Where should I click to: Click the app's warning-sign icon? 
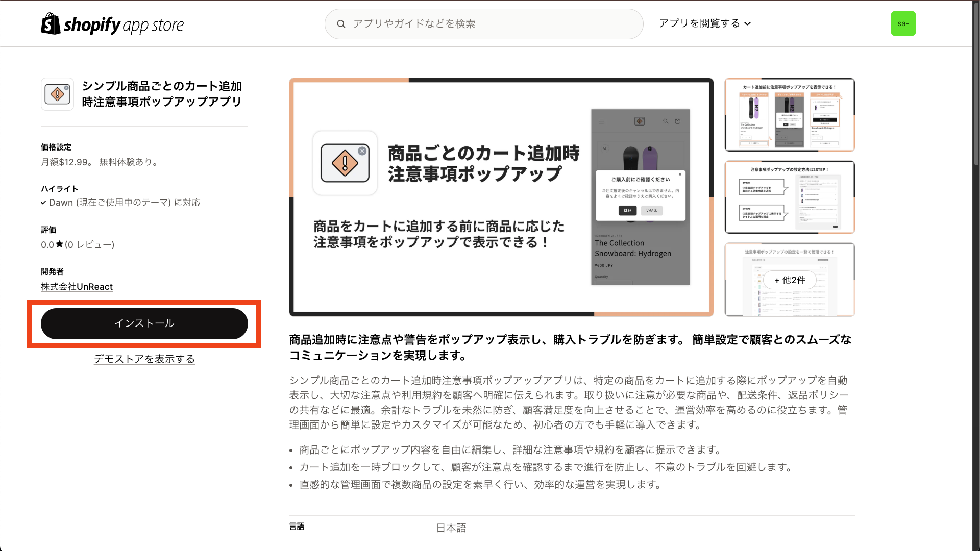coord(57,94)
